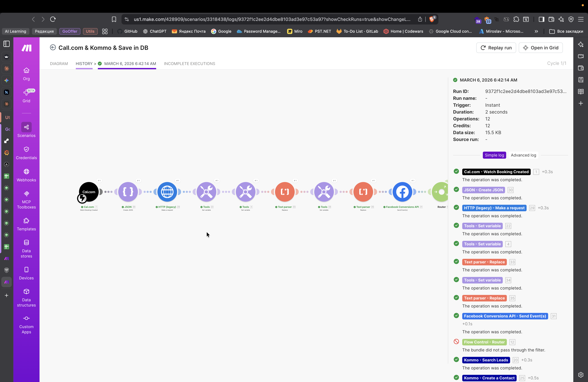Click the HTTP legacy globe module
This screenshot has height=382, width=588.
[167, 192]
